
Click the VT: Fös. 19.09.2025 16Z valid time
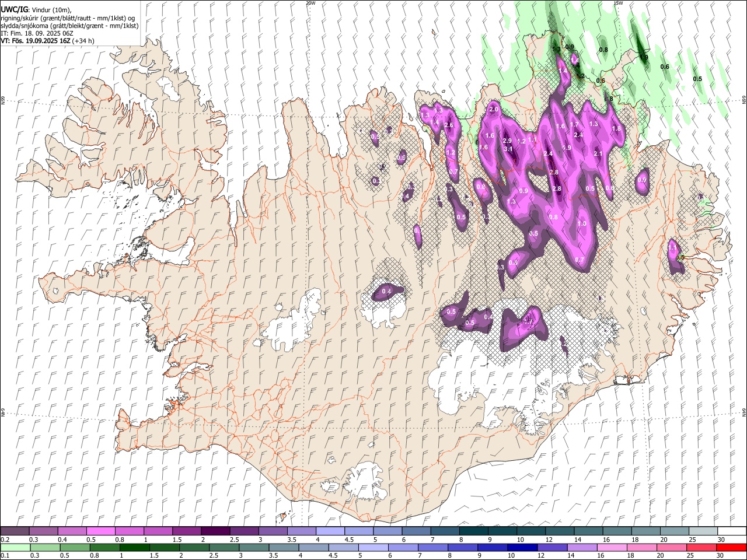tap(35, 41)
